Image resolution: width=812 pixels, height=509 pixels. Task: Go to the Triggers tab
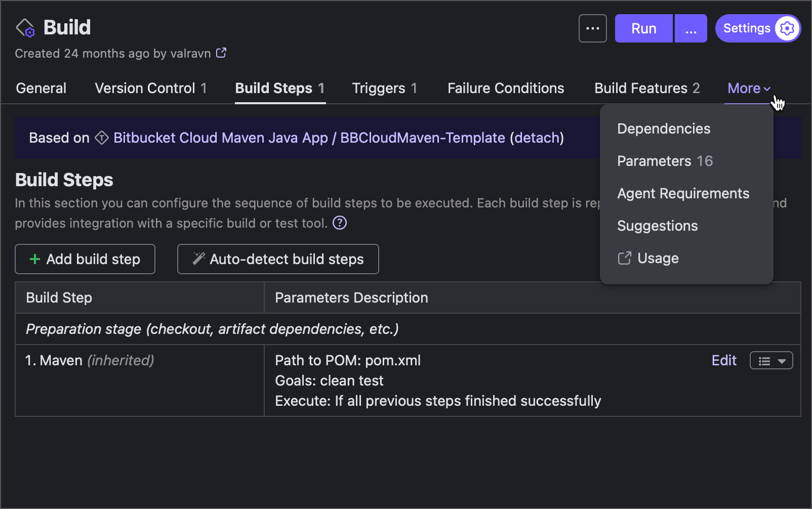(385, 88)
